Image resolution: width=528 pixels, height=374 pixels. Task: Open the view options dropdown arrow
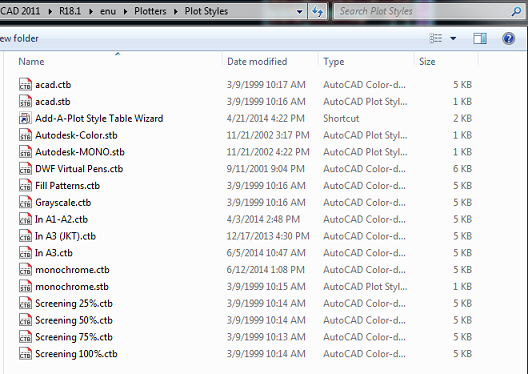(x=453, y=38)
